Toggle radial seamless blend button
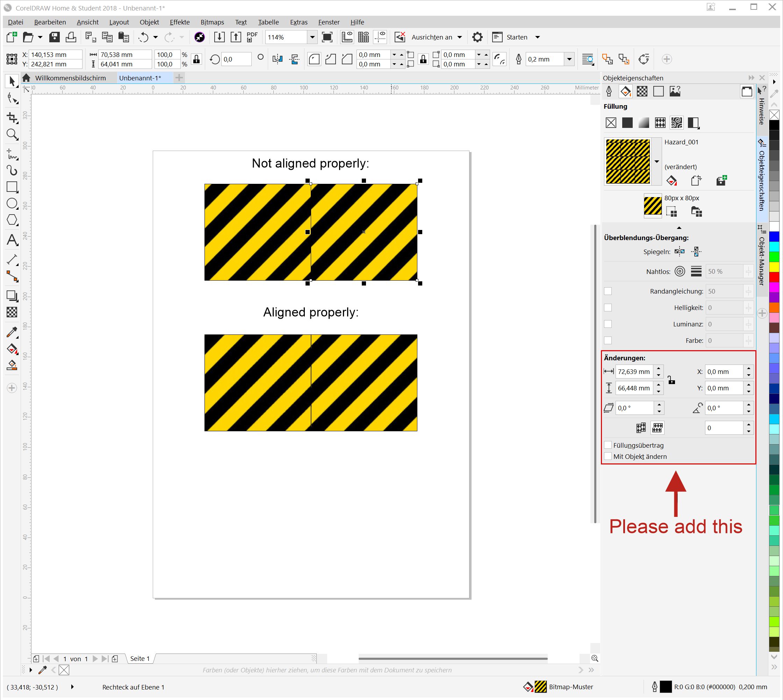The width and height of the screenshot is (783, 700). (680, 271)
